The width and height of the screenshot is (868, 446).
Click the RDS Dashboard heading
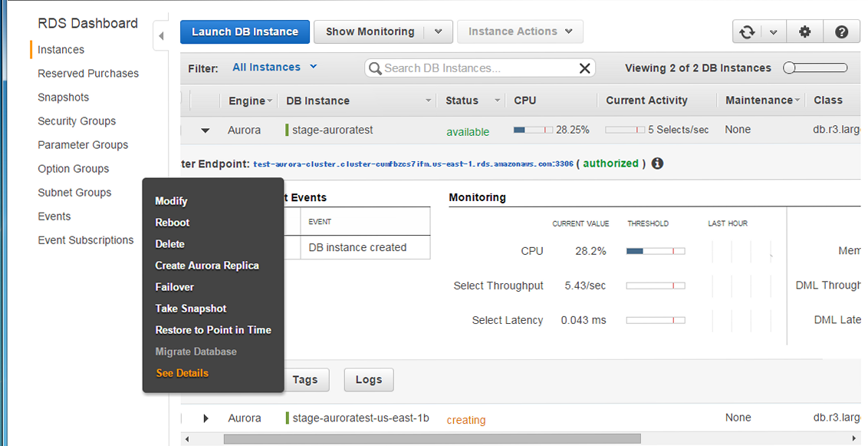coord(87,23)
